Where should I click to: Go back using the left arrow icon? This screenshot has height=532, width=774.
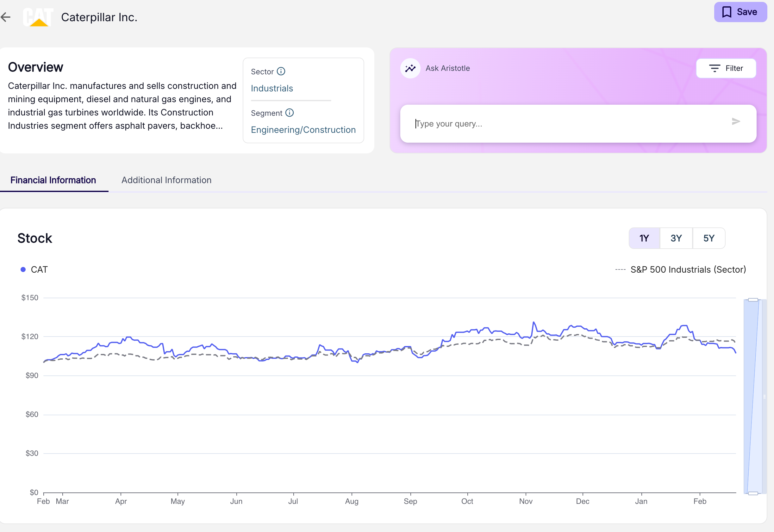(x=6, y=17)
